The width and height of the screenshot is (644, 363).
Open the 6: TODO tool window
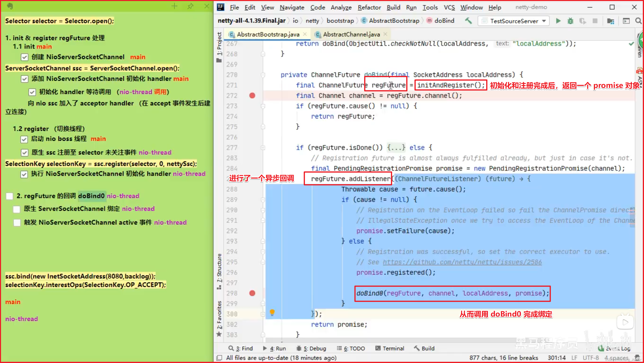point(351,349)
